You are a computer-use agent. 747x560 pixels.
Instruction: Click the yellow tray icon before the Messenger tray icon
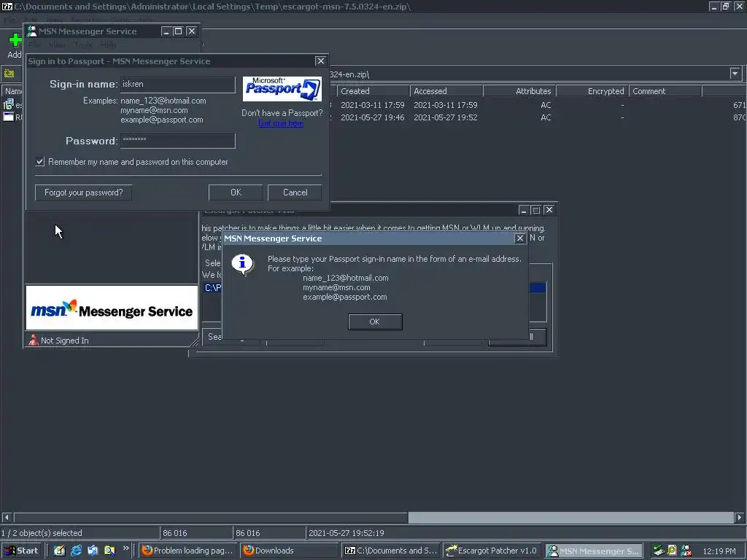coord(672,551)
